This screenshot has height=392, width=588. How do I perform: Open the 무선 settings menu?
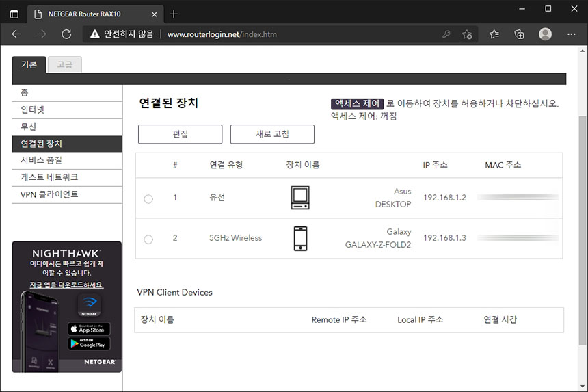pos(67,127)
